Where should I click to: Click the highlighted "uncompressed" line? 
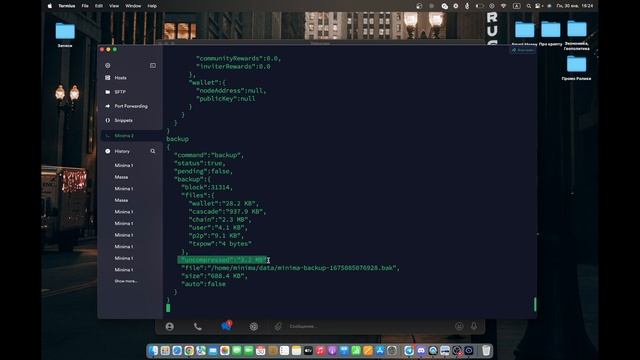coord(222,260)
